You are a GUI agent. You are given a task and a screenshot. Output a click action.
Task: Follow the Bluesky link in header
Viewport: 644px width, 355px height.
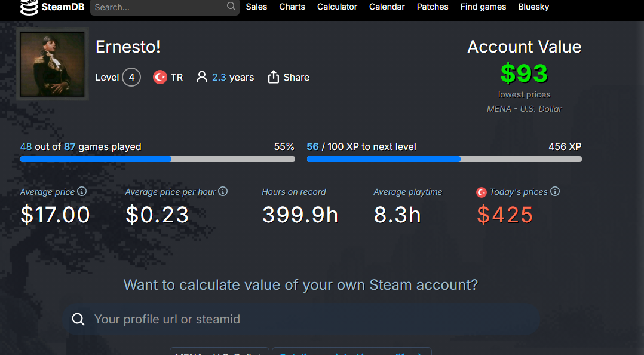pyautogui.click(x=533, y=7)
